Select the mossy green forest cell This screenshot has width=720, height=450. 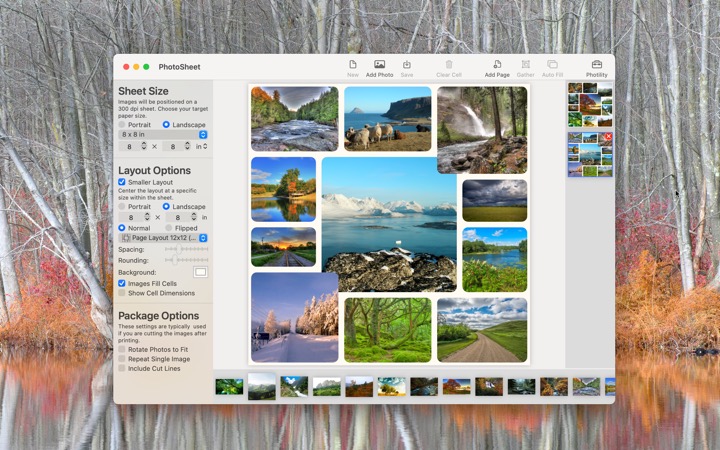(x=388, y=330)
